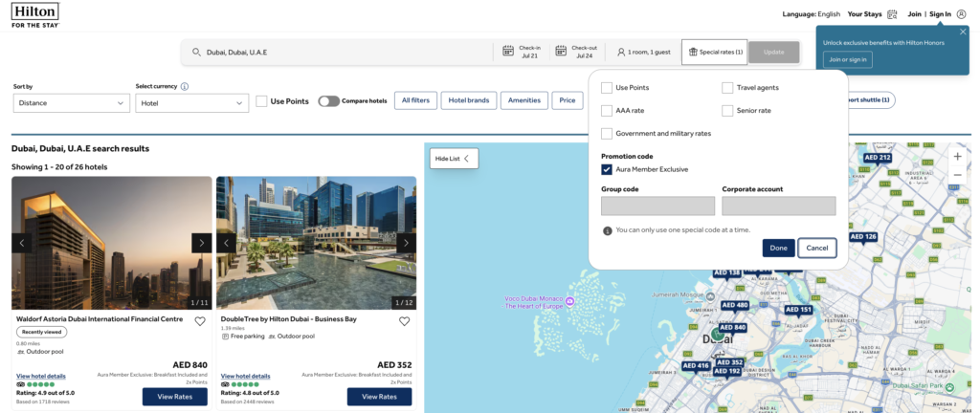Image resolution: width=980 pixels, height=413 pixels.
Task: Click Join or sign in button
Action: click(x=848, y=60)
